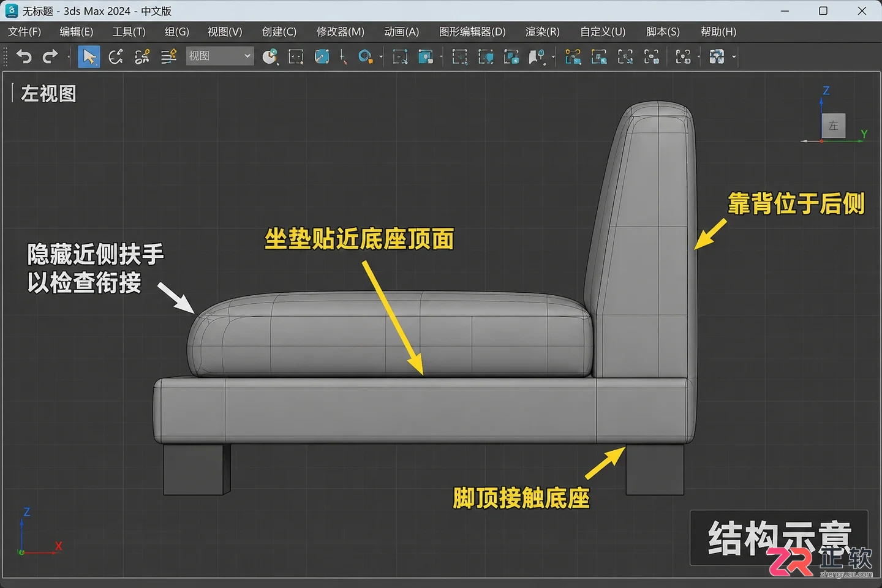The image size is (882, 588).
Task: Click the gray flag shape with blue pin icon
Action: (x=537, y=57)
